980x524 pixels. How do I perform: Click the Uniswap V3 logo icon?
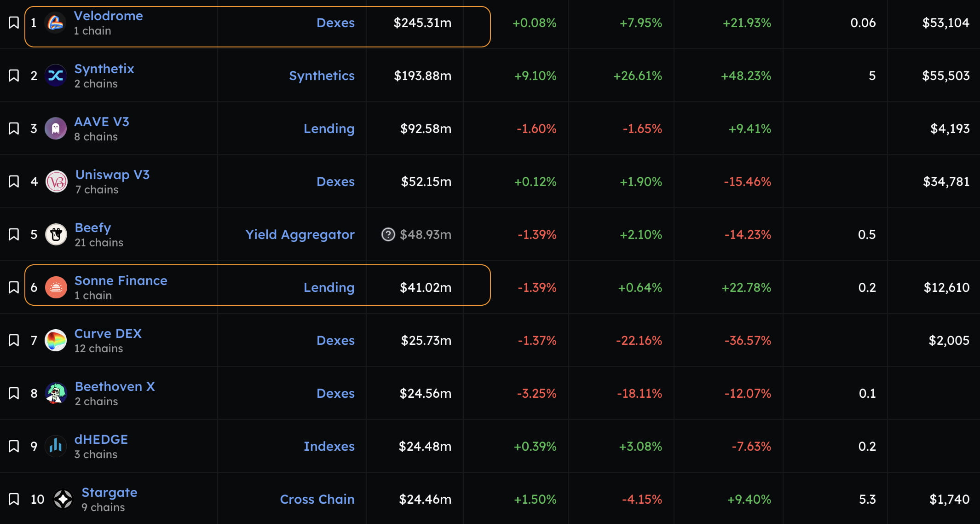(56, 181)
